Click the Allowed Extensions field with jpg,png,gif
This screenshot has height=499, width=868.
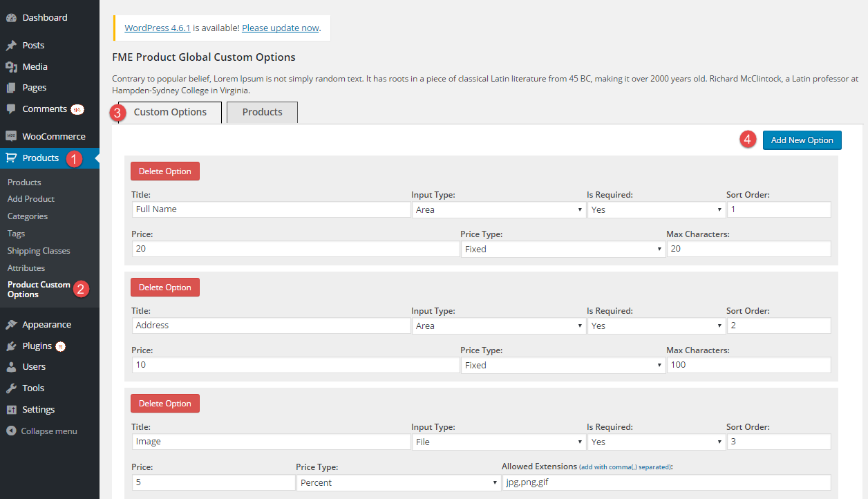pyautogui.click(x=667, y=482)
